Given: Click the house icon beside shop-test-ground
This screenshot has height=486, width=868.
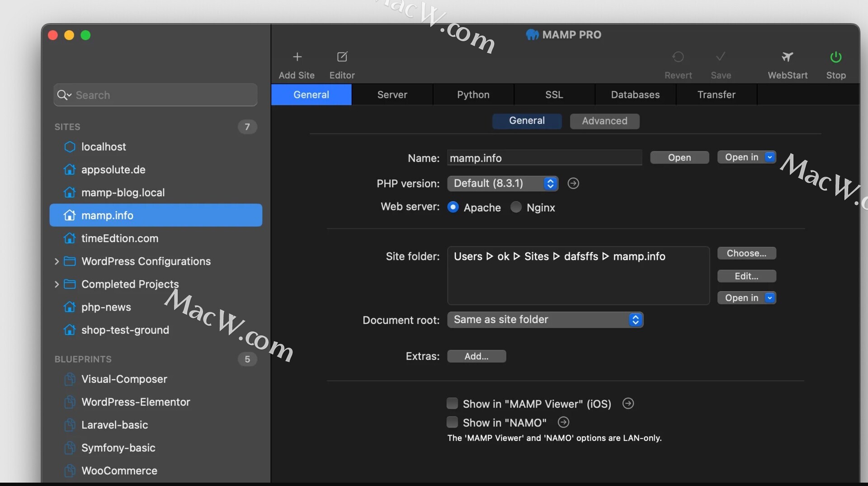Looking at the screenshot, I should click(70, 330).
